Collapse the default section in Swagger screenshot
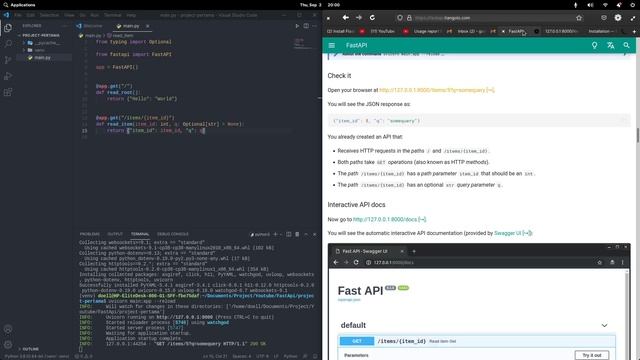Screen dimensions: 640x360 click(604, 325)
